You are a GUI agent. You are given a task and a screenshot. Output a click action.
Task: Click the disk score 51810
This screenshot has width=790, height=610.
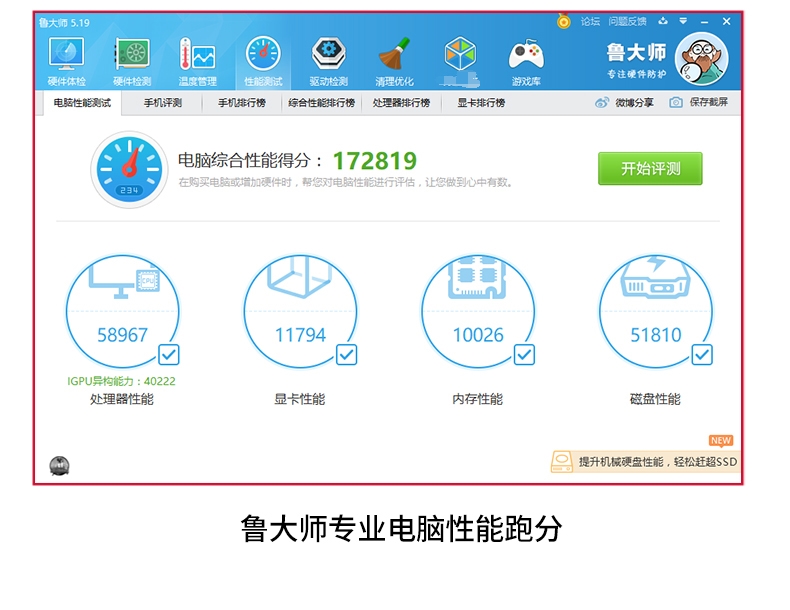(656, 335)
